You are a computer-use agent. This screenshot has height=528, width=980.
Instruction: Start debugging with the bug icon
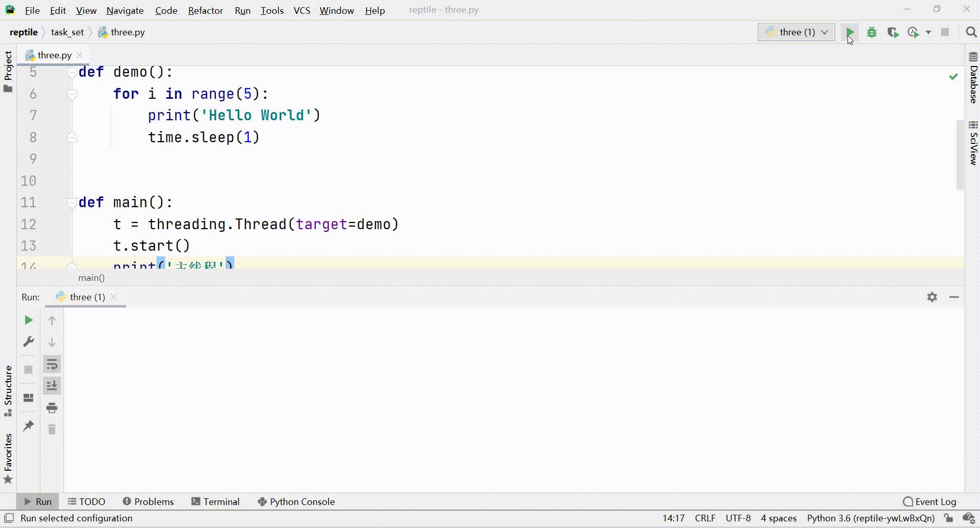coord(872,32)
